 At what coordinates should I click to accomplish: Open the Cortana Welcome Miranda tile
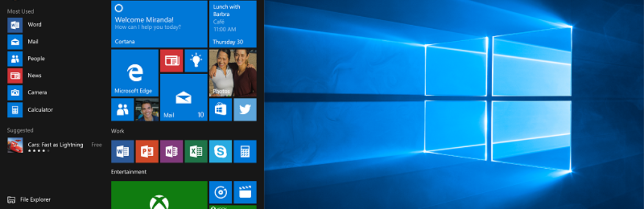click(159, 24)
